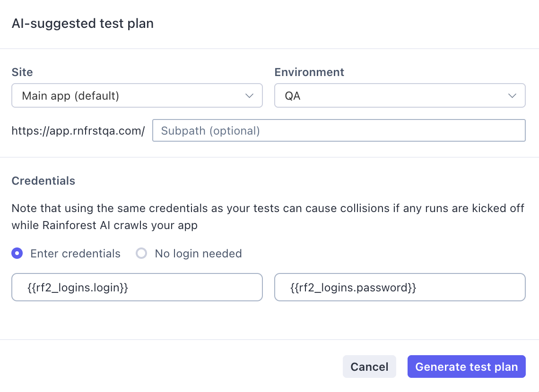539x392 pixels.
Task: Click the "Enter credentials" label text
Action: (x=75, y=254)
